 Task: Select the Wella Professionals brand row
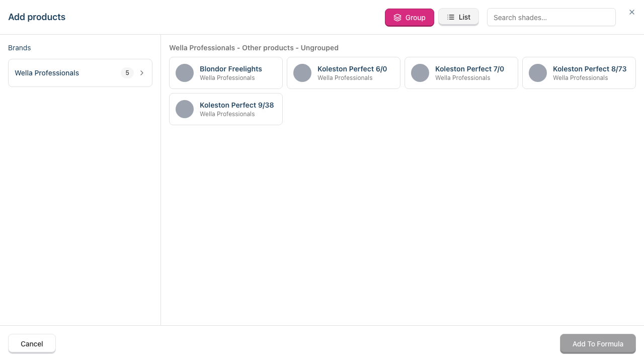(80, 73)
